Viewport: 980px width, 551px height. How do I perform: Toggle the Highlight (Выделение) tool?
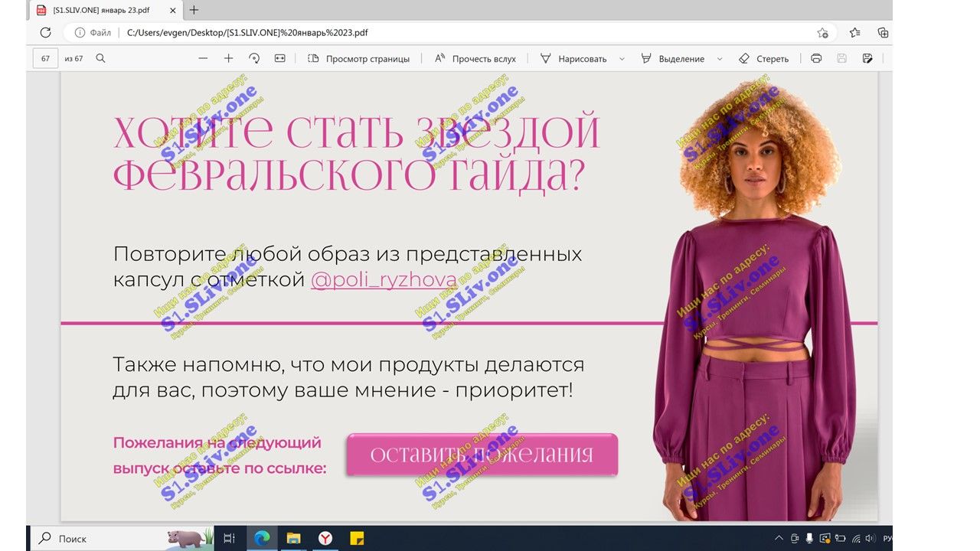[672, 58]
